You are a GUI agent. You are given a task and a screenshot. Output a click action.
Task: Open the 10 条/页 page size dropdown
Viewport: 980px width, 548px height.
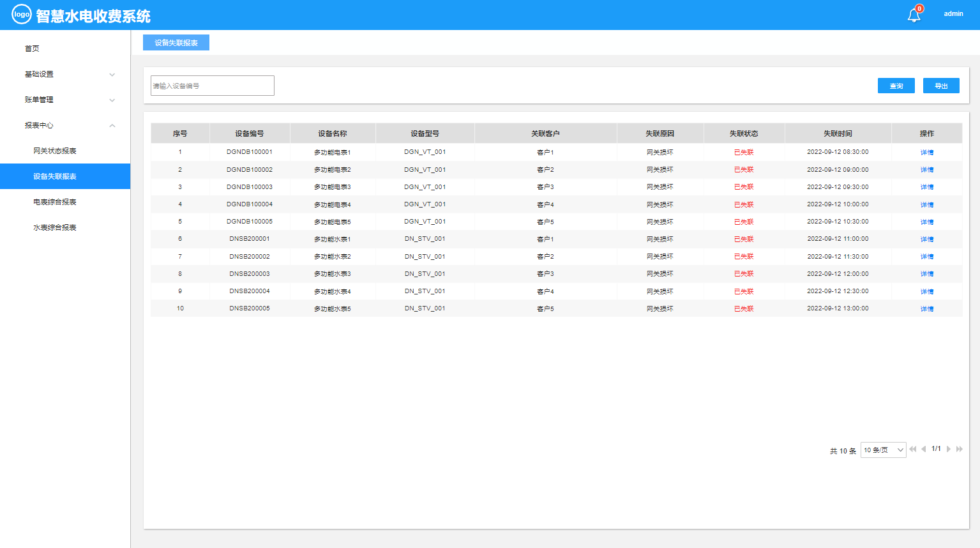click(x=883, y=450)
